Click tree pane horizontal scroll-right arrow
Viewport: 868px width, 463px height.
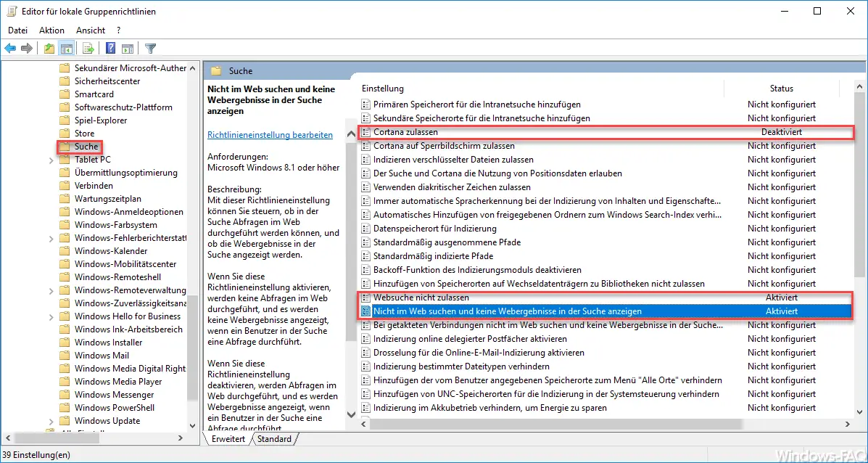(181, 438)
